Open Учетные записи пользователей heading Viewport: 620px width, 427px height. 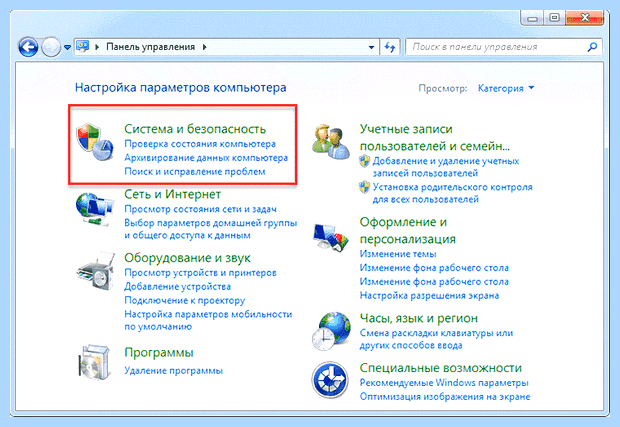pyautogui.click(x=435, y=138)
